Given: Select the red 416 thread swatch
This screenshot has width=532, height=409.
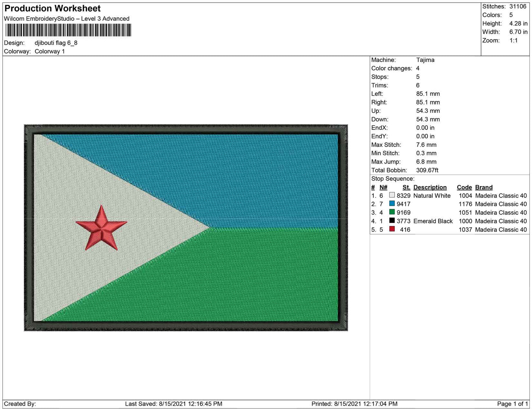Looking at the screenshot, I should click(x=392, y=229).
